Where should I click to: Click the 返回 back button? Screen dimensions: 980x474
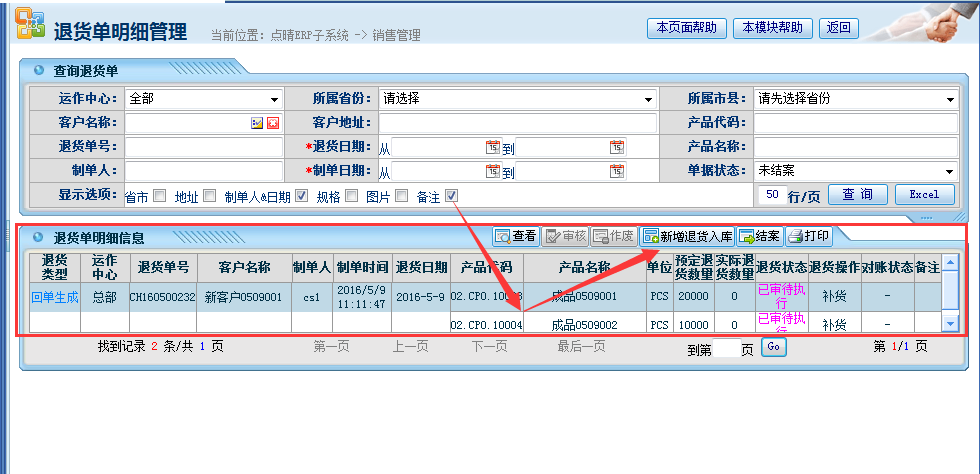(838, 28)
